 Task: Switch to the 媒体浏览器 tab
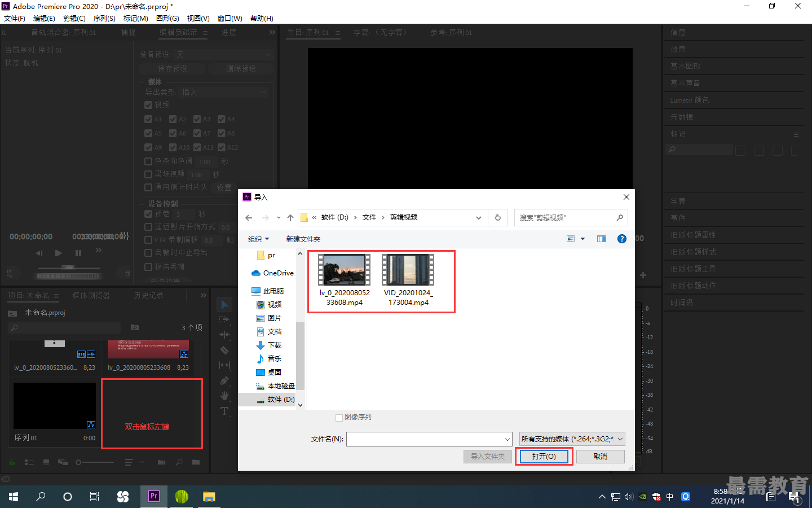(91, 295)
